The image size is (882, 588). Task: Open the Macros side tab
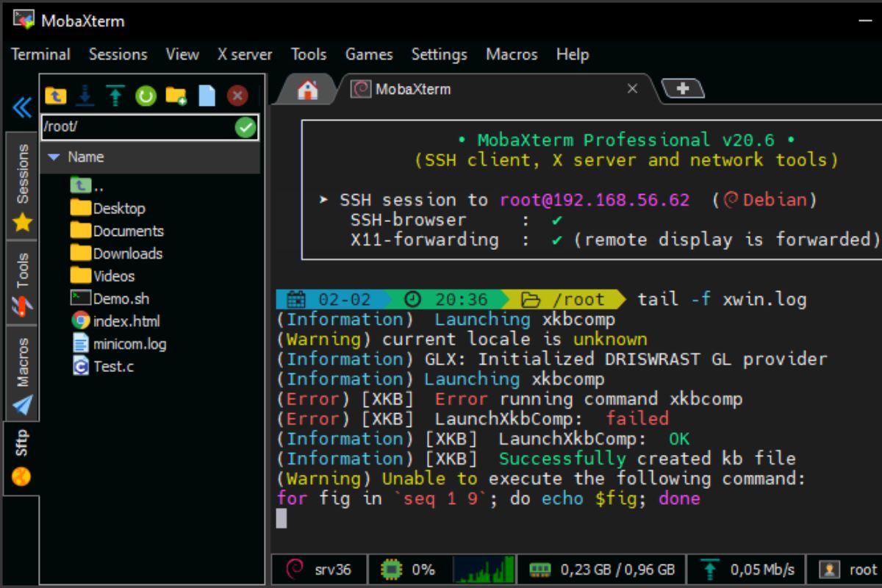22,373
